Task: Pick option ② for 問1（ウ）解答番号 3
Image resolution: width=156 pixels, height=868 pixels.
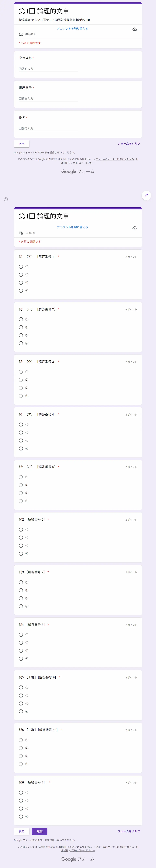Action: coord(21,380)
